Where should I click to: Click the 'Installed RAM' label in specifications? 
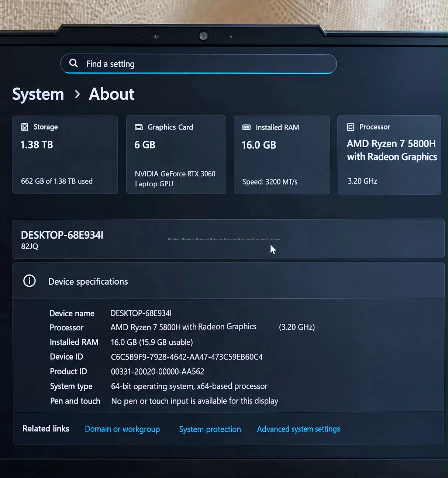point(74,342)
